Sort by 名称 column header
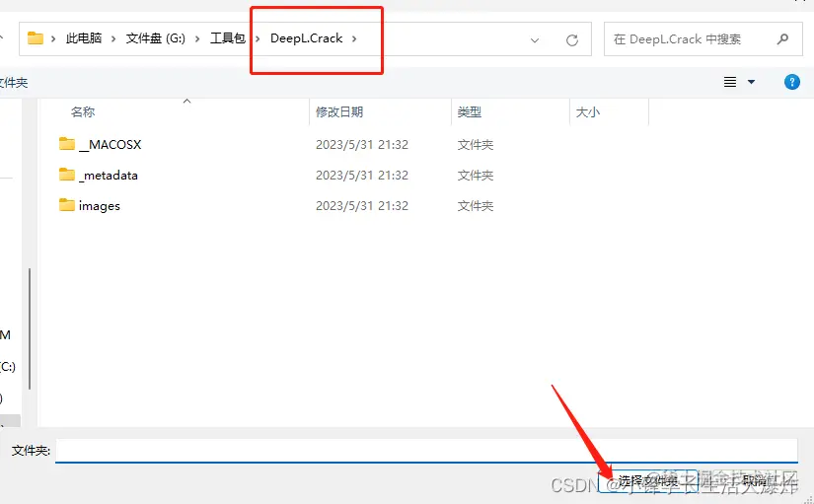 83,112
